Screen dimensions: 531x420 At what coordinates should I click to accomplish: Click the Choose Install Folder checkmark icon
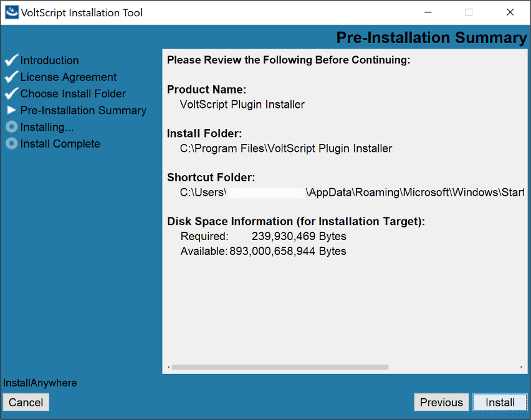click(11, 94)
